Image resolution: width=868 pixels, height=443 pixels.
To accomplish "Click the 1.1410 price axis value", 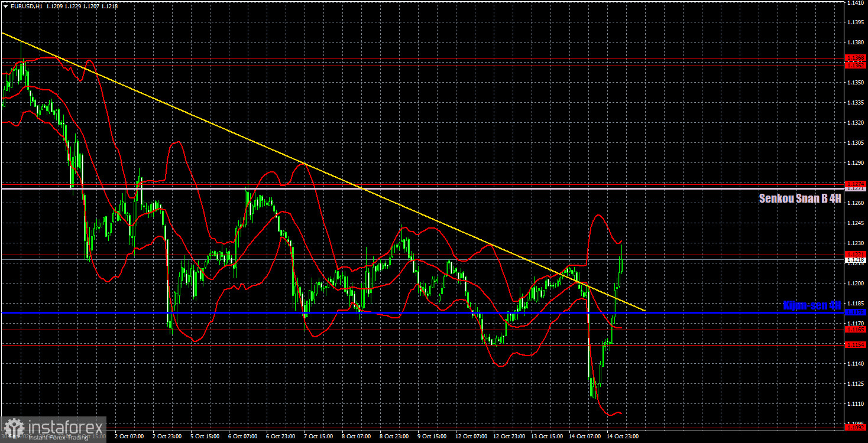I will (x=856, y=3).
